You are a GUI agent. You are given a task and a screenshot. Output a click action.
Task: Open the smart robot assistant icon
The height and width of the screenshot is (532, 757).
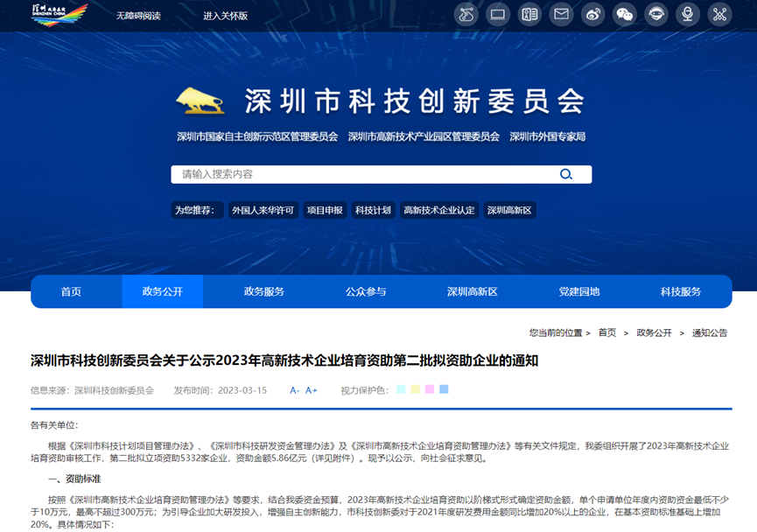(x=656, y=14)
